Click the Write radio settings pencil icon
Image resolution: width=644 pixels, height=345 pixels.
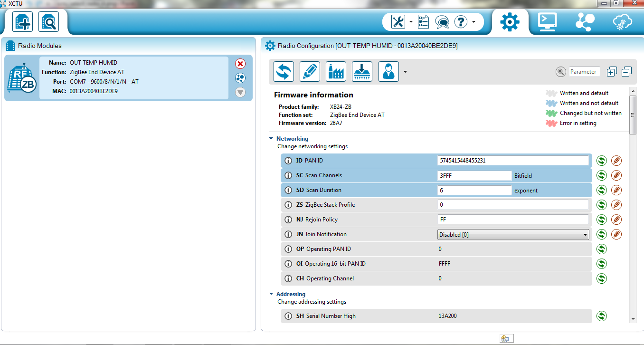(310, 72)
